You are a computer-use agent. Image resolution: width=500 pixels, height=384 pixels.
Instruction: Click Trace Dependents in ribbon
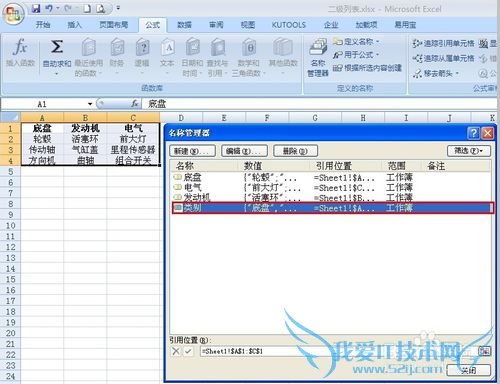[x=443, y=58]
